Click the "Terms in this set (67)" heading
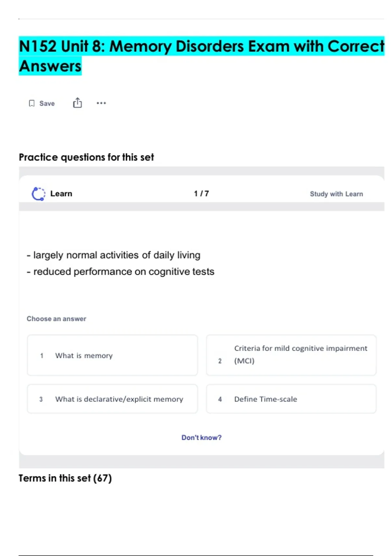The width and height of the screenshot is (392, 556). pos(65,478)
